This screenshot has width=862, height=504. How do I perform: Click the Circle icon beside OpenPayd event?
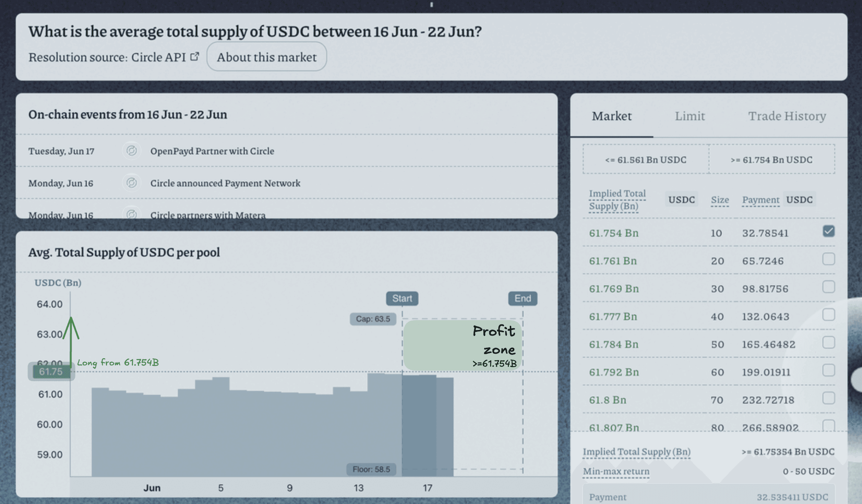(x=131, y=151)
